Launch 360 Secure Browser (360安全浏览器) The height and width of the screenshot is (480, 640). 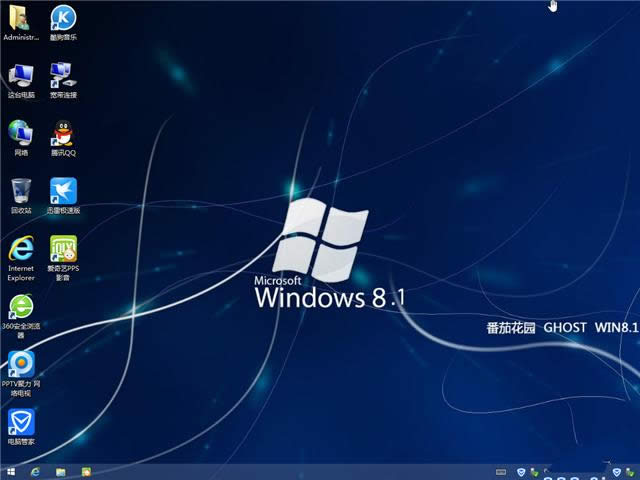point(20,307)
